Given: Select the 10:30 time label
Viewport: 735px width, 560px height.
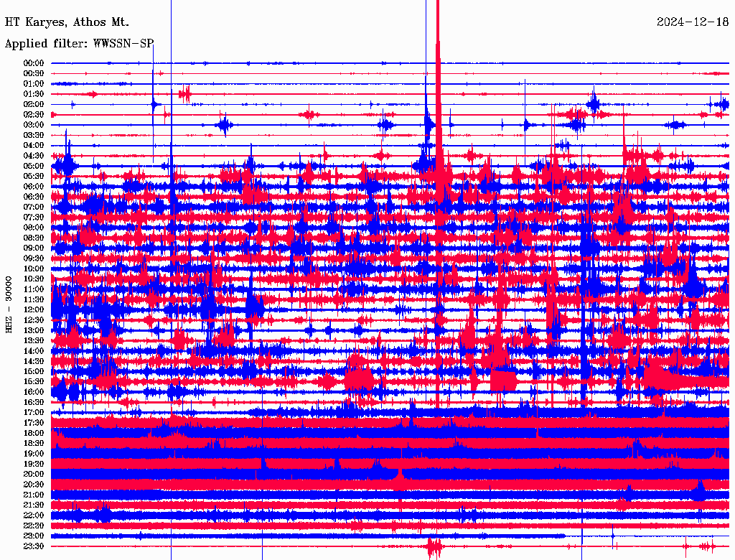Looking at the screenshot, I should click(x=34, y=279).
